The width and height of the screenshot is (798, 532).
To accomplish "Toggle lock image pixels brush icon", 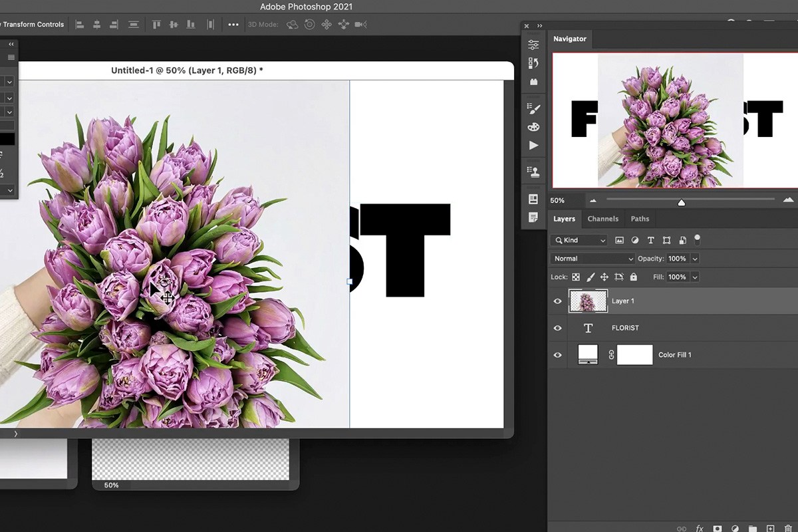I will [x=591, y=277].
